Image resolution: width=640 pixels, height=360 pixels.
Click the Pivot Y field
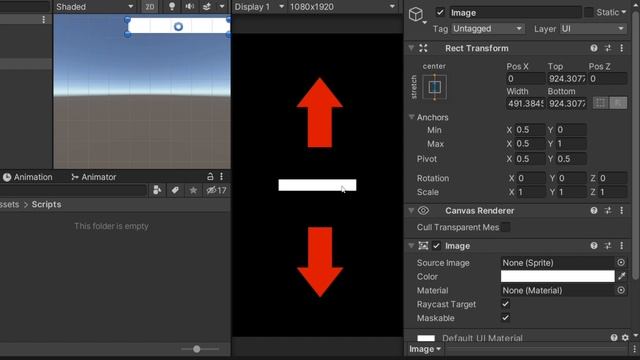(x=571, y=159)
